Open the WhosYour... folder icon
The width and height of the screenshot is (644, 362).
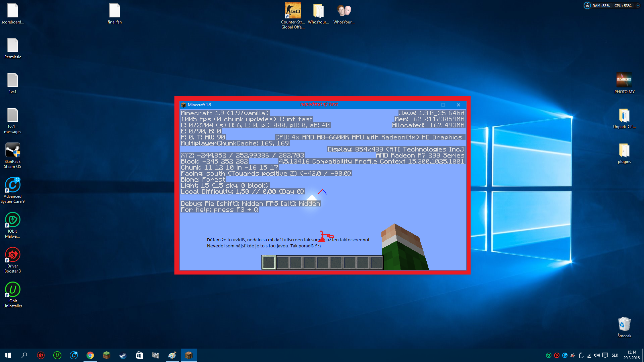[x=318, y=13]
